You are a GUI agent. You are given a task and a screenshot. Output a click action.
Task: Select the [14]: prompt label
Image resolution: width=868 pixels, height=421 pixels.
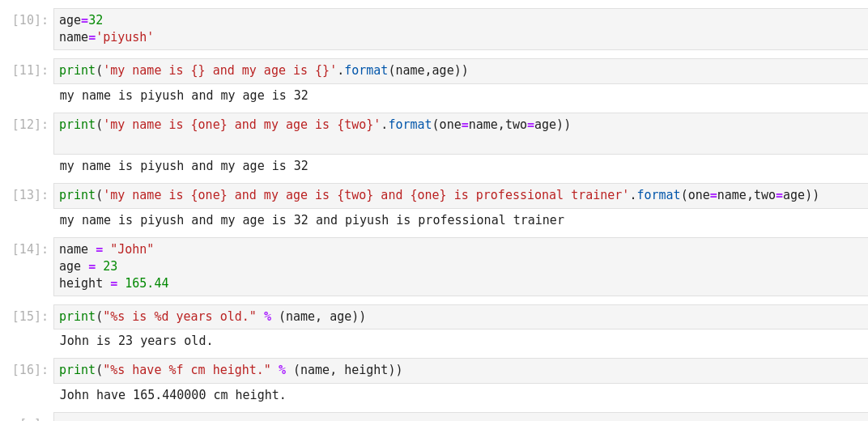tap(30, 249)
